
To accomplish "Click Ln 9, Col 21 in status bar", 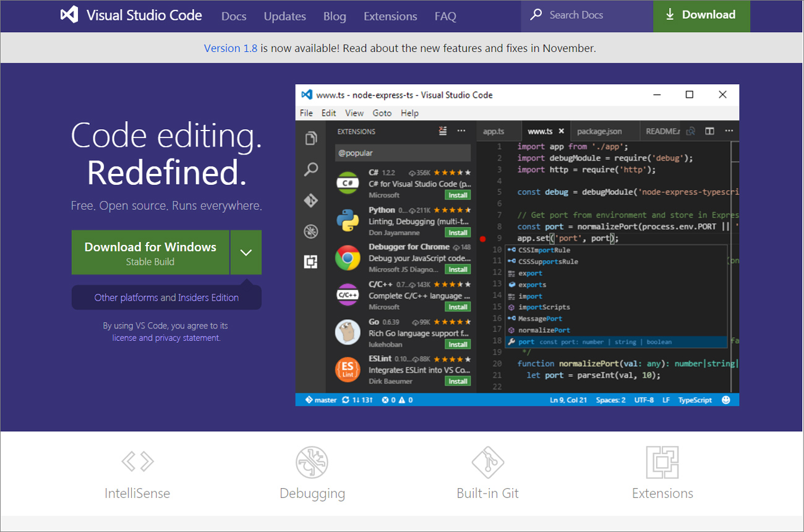I will coord(568,400).
